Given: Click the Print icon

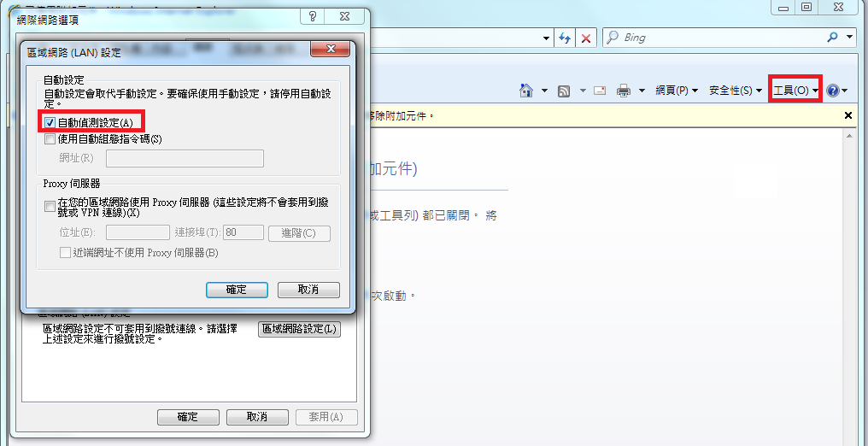Looking at the screenshot, I should tap(624, 91).
